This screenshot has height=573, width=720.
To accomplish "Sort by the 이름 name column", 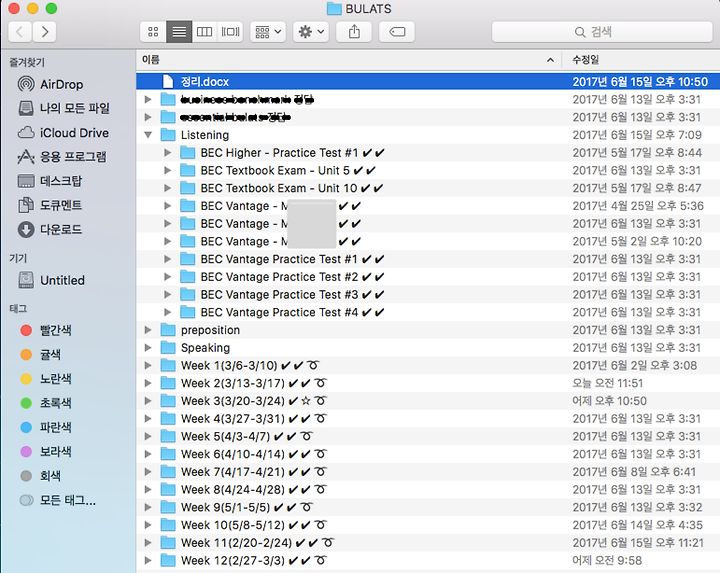I will pyautogui.click(x=349, y=60).
